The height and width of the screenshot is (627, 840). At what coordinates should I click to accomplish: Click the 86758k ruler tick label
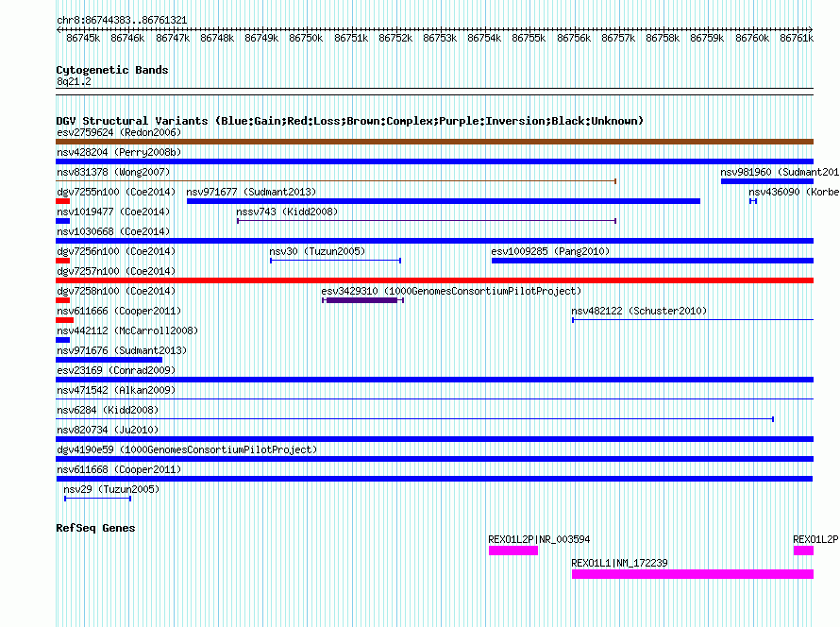[663, 38]
